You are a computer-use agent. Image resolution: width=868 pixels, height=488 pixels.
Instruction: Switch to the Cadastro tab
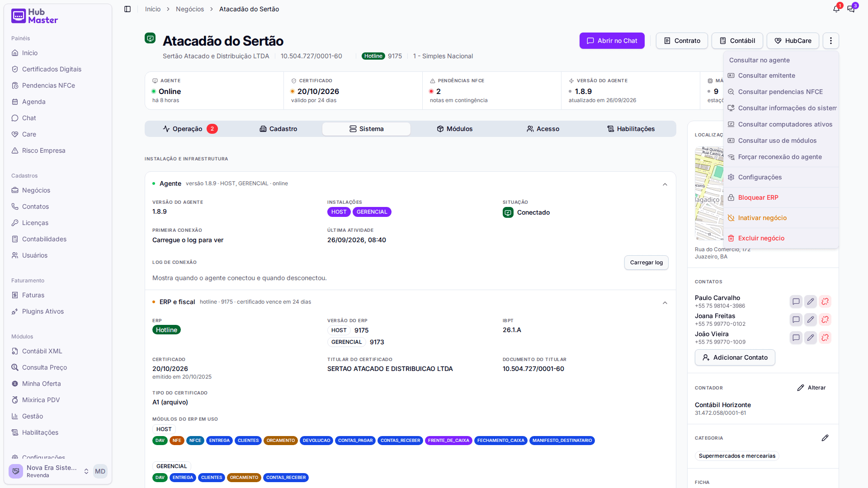click(278, 129)
